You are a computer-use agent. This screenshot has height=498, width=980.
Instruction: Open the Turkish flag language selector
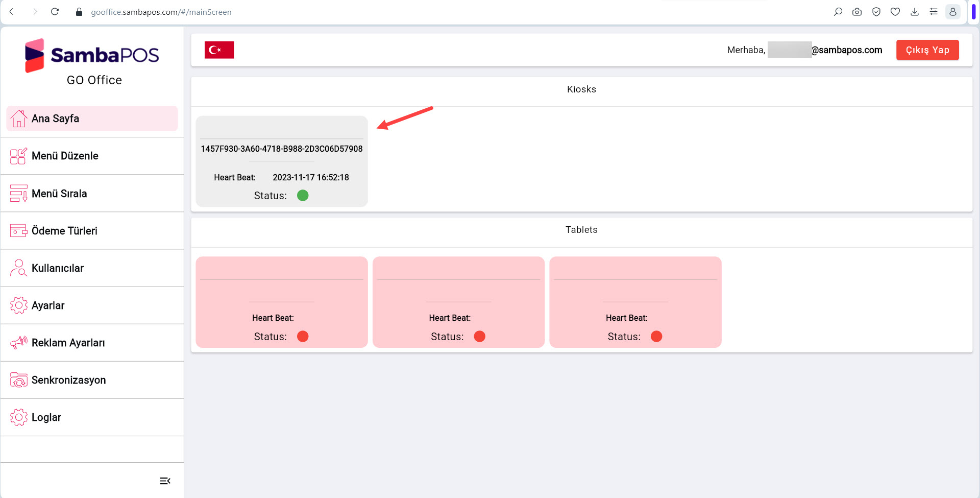click(x=219, y=50)
